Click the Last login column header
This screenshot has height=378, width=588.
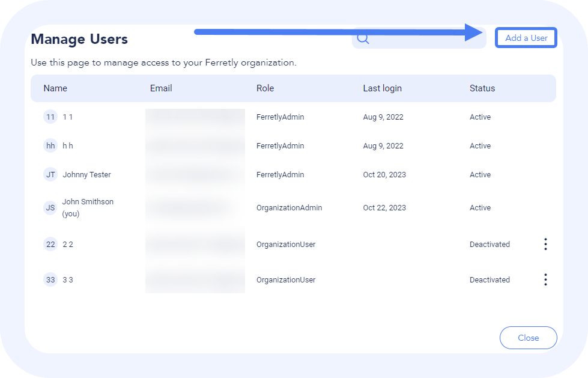[x=382, y=88]
